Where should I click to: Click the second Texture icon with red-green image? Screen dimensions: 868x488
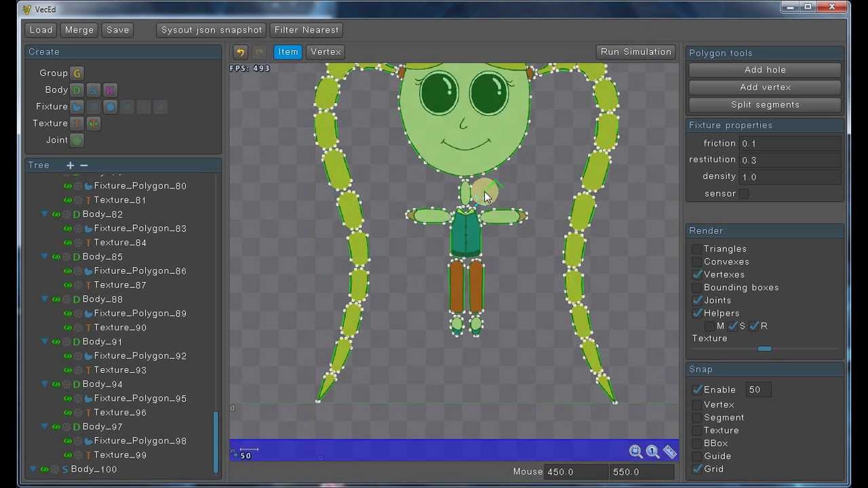click(x=93, y=123)
